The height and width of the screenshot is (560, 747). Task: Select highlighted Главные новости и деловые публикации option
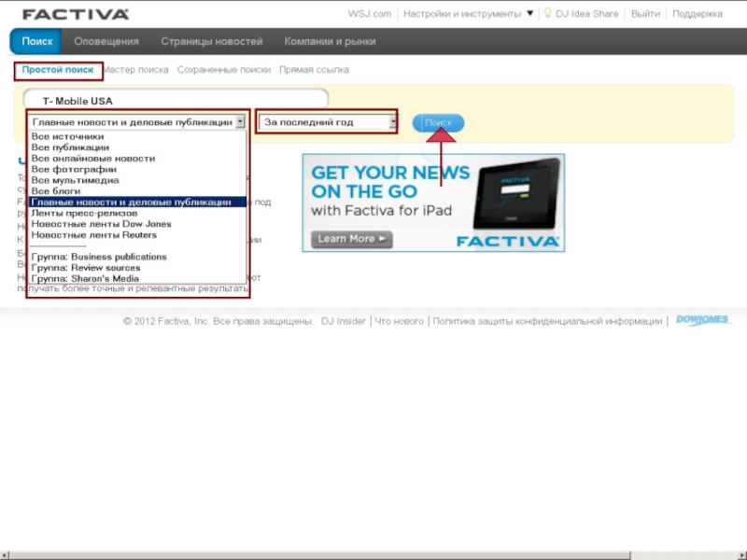(137, 202)
